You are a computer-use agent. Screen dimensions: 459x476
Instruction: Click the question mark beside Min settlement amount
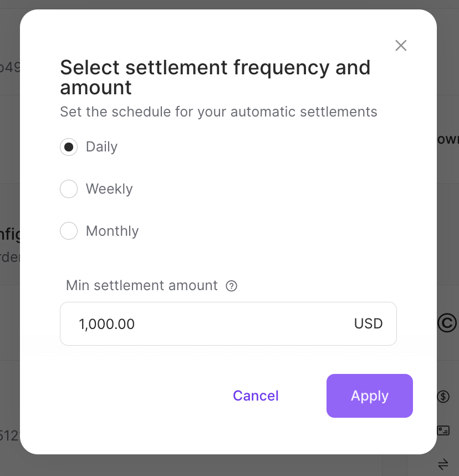(232, 286)
